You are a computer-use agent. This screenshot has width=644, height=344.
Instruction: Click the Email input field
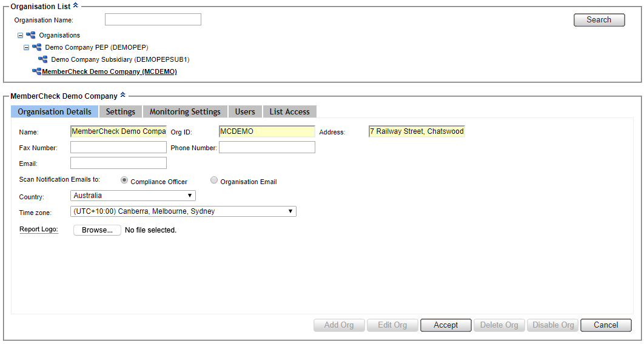coord(119,163)
